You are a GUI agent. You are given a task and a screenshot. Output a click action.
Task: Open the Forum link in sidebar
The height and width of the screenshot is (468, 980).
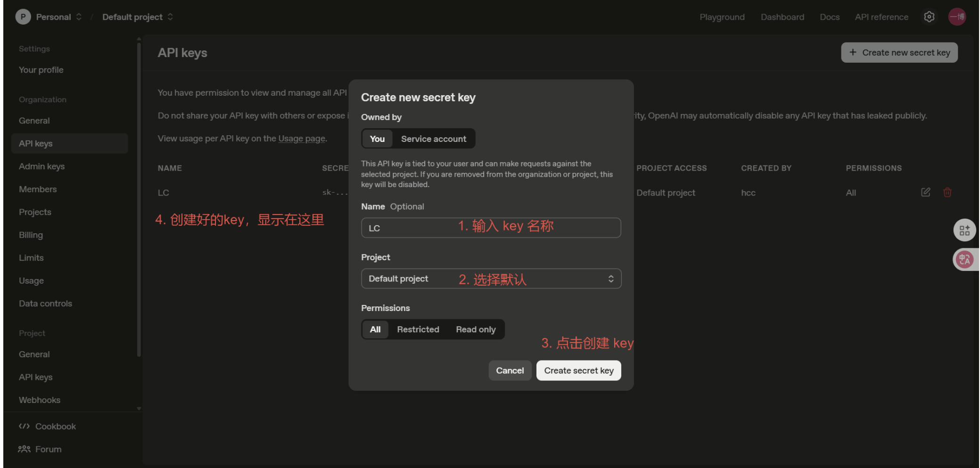(40, 449)
